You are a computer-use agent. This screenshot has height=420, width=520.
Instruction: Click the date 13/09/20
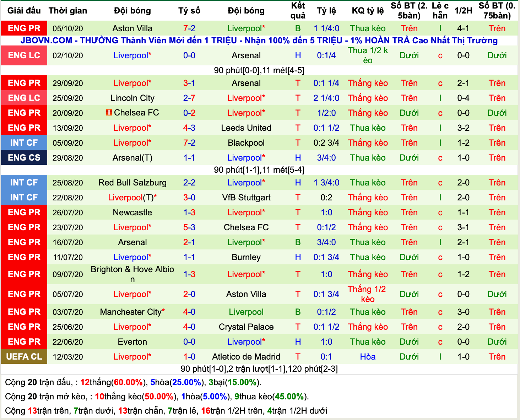click(x=68, y=128)
